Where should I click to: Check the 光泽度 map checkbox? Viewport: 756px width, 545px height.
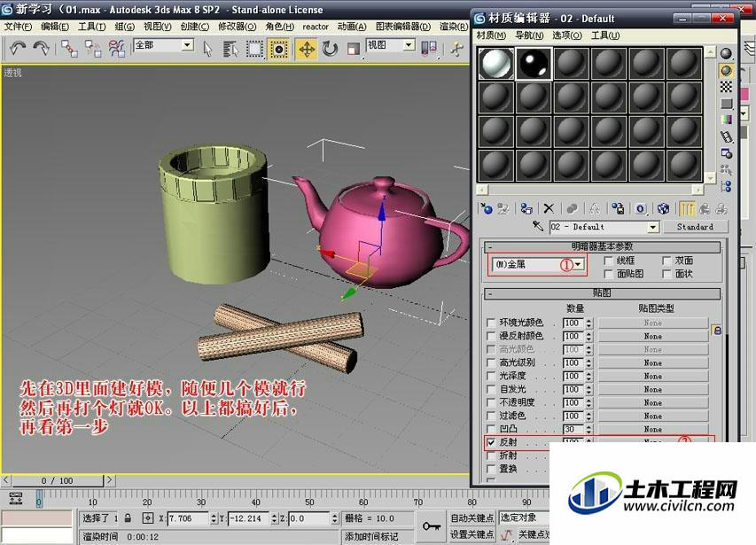pyautogui.click(x=491, y=376)
